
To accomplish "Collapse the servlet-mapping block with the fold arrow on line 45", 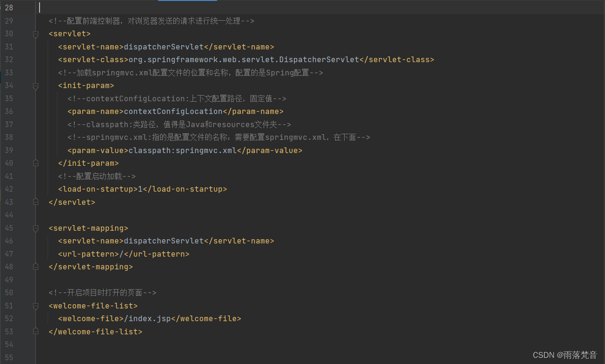I will pyautogui.click(x=35, y=228).
